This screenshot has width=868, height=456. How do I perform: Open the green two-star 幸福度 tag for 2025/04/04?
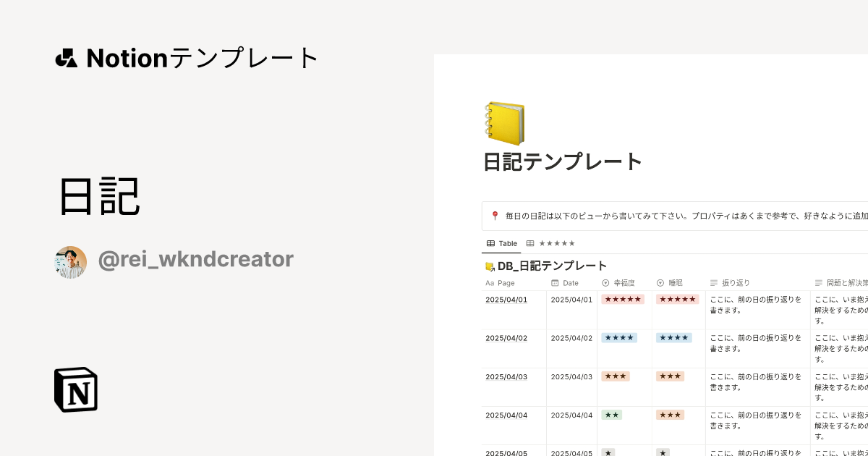click(612, 415)
